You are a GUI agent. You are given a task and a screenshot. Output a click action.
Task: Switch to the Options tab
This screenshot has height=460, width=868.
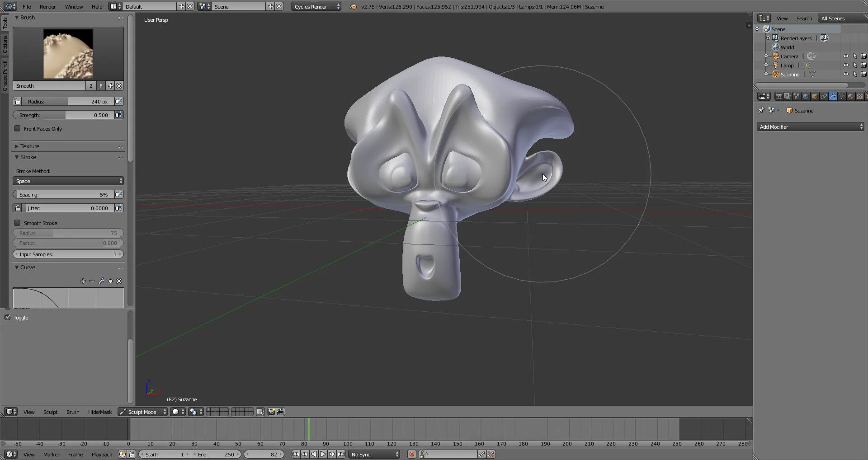pyautogui.click(x=5, y=44)
